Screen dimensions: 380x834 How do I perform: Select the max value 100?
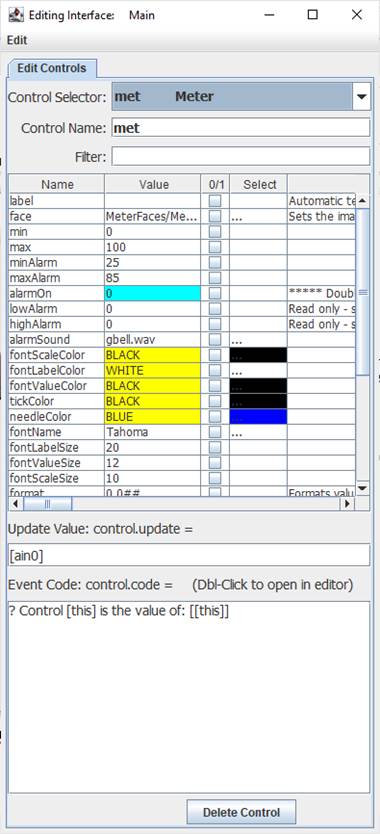click(153, 247)
